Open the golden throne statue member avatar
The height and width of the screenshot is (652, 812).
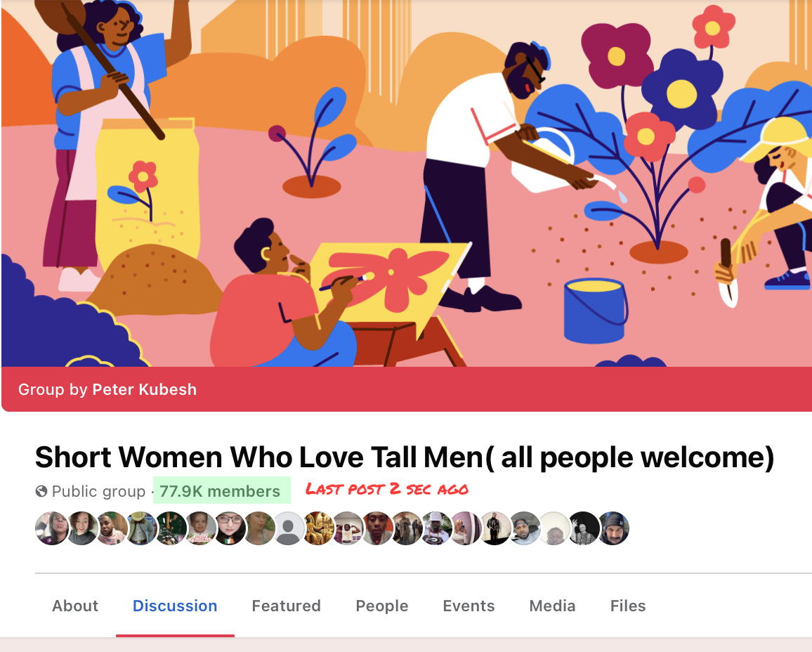(x=318, y=528)
